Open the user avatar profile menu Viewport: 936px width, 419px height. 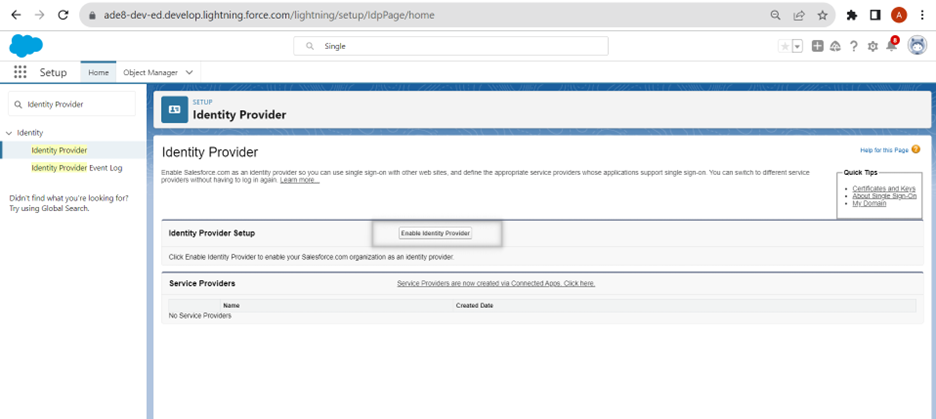coord(917,46)
